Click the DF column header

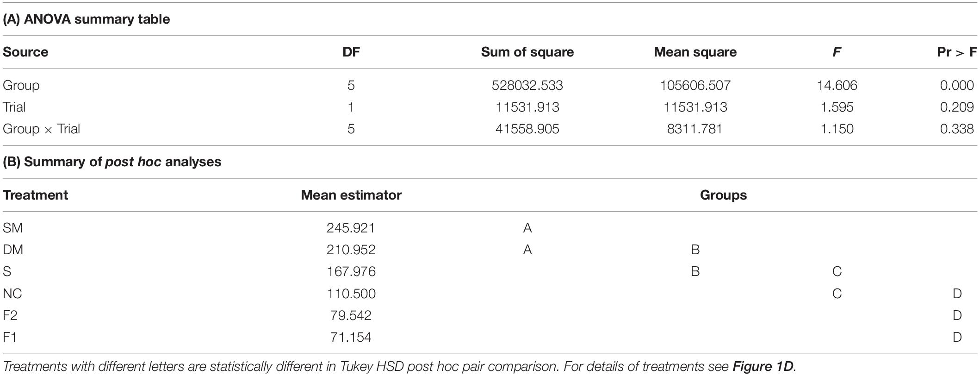pos(351,52)
